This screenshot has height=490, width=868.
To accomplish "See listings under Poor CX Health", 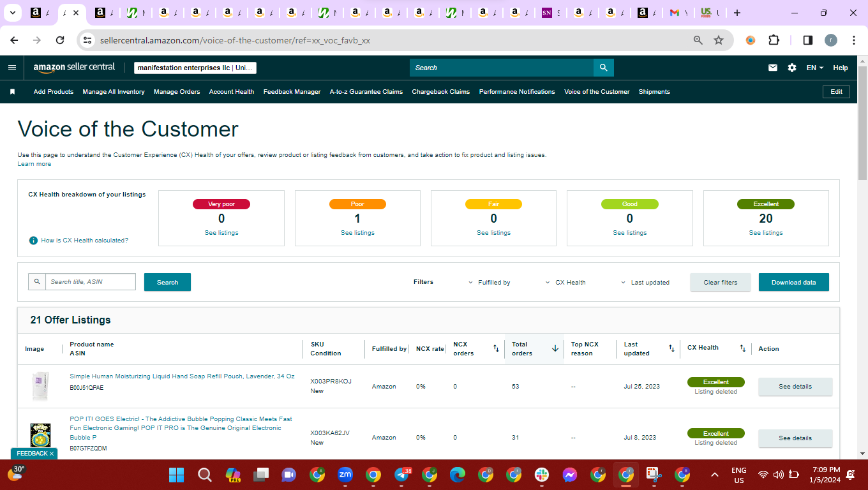I will click(x=357, y=233).
